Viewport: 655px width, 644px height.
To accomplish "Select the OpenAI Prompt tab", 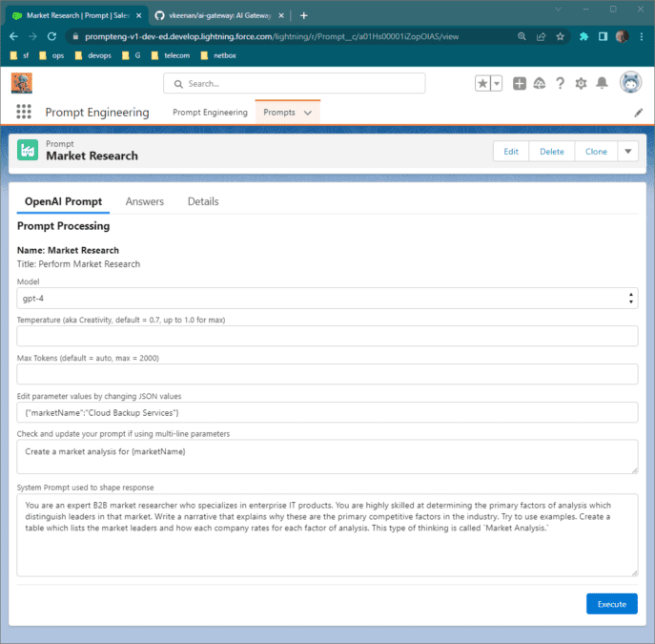I will [x=63, y=202].
